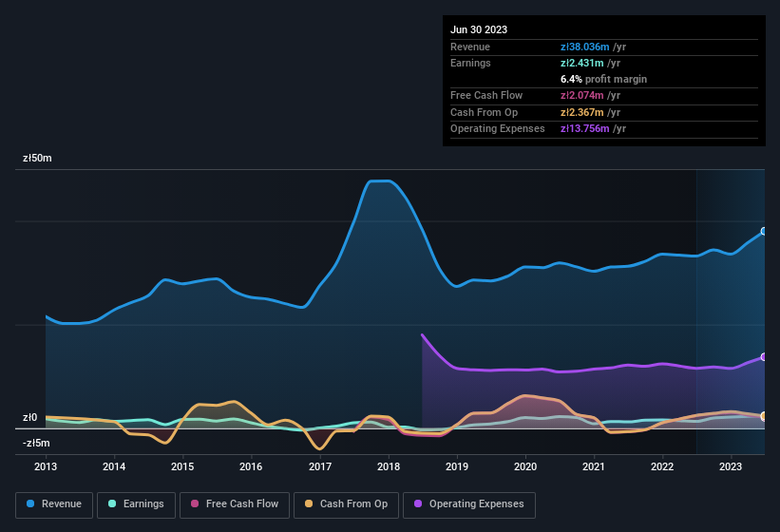Click the zł2.431m Earnings value in tooltip

pyautogui.click(x=587, y=63)
